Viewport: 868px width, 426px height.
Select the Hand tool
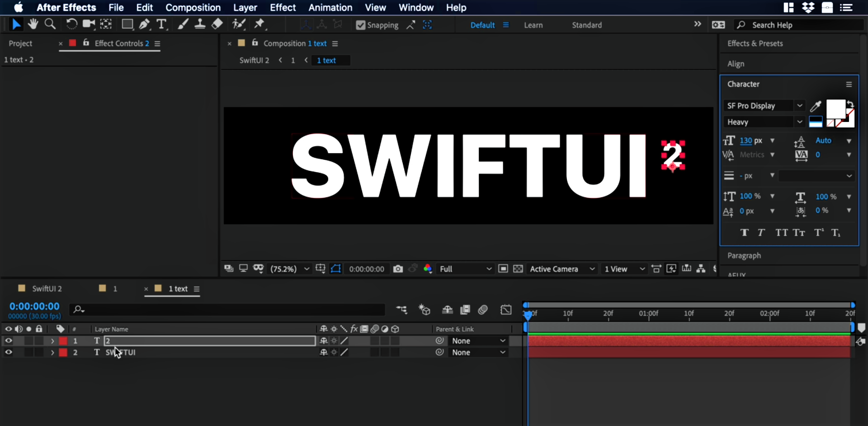33,24
